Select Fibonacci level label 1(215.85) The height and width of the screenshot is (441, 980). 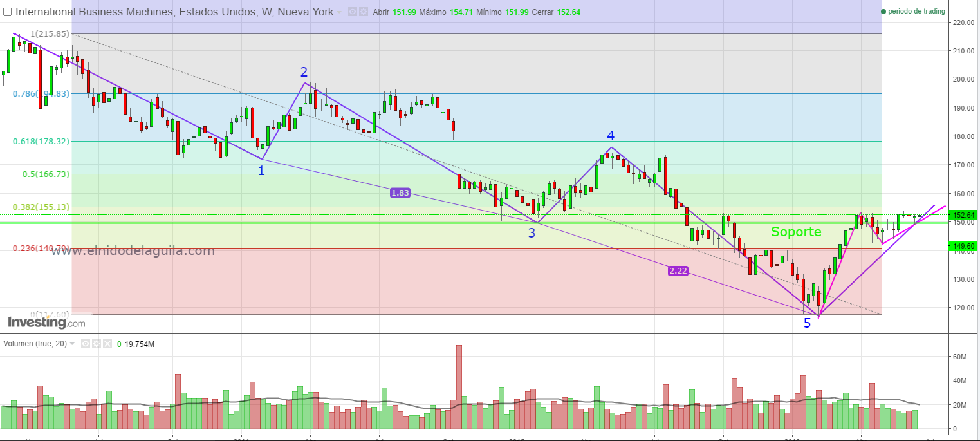point(50,33)
